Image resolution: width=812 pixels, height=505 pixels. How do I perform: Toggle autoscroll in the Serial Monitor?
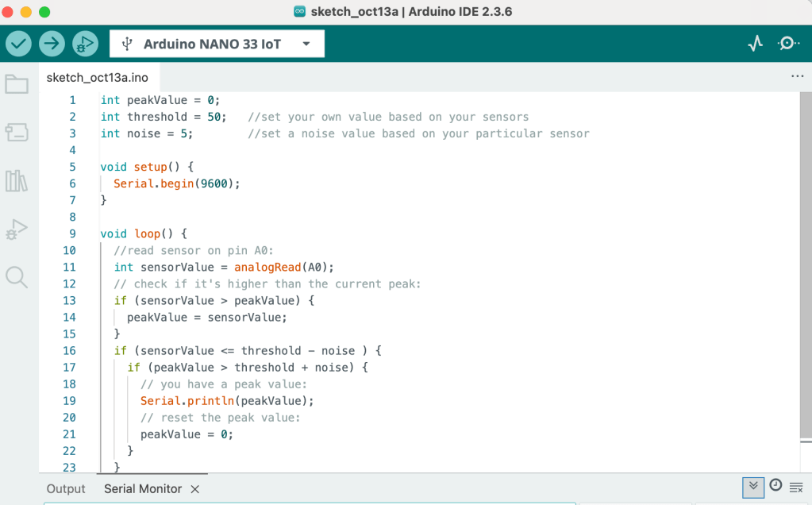752,487
